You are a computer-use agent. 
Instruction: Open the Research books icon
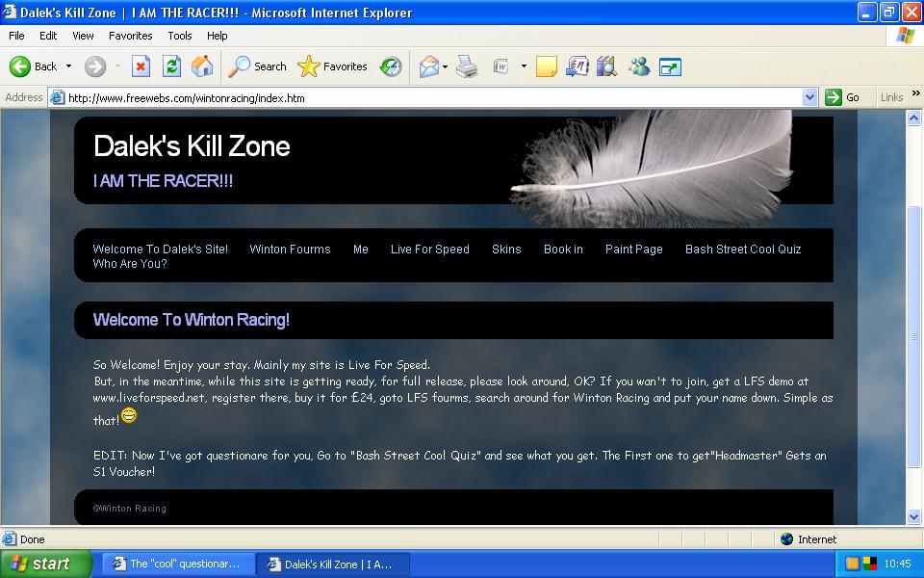[606, 66]
